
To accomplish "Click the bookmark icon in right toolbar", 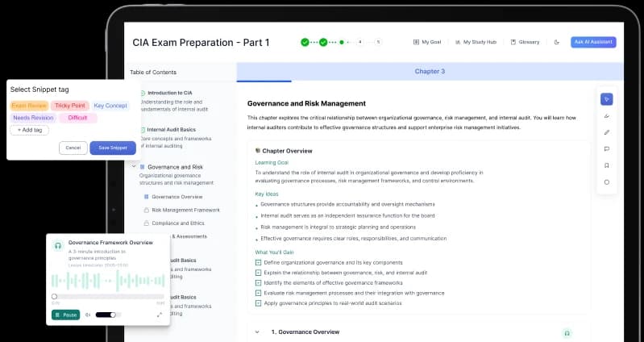I will [x=607, y=165].
